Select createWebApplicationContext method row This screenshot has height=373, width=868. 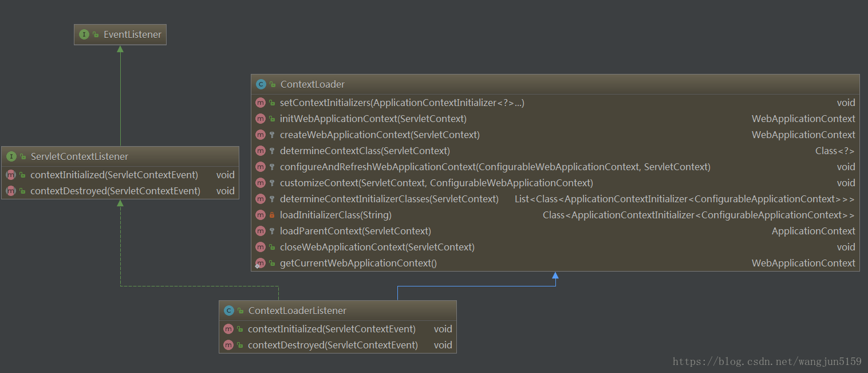tap(555, 135)
